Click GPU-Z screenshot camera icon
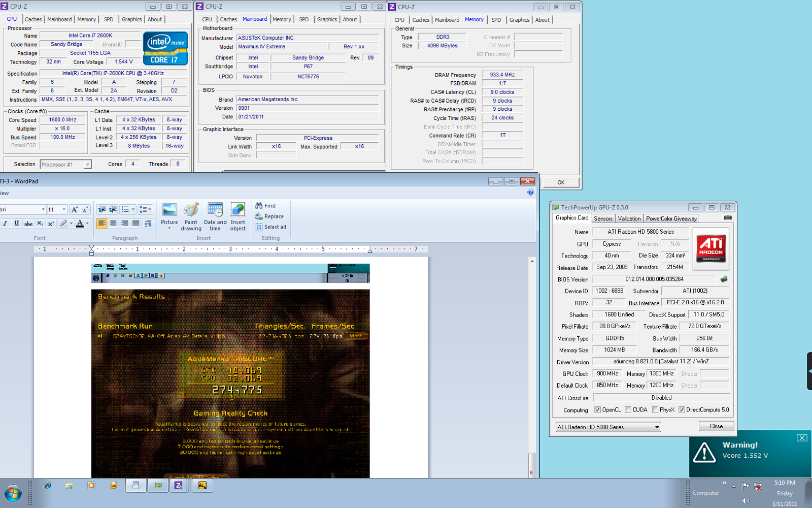 (x=727, y=218)
